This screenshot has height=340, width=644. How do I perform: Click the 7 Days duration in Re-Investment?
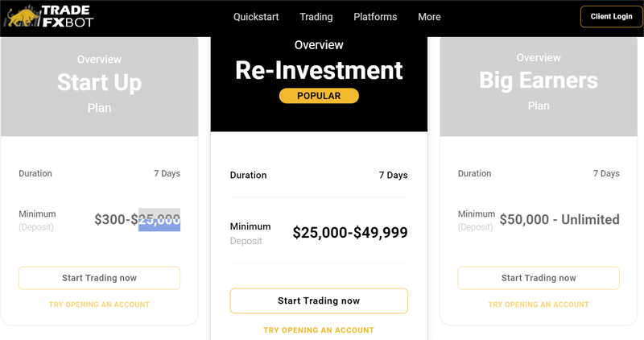click(x=393, y=175)
